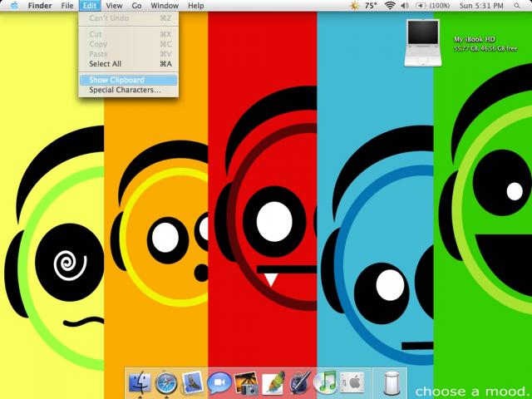Open the Finder application menu
Screen dimensions: 532x399
pyautogui.click(x=40, y=6)
